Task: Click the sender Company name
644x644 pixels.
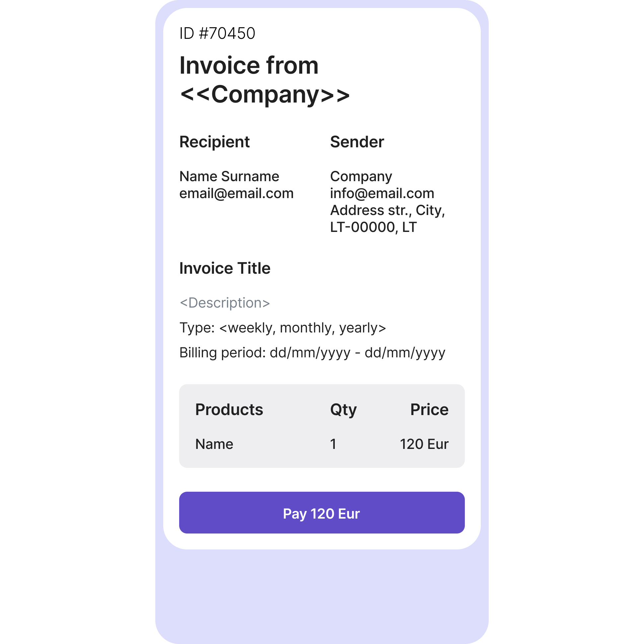Action: [x=361, y=176]
